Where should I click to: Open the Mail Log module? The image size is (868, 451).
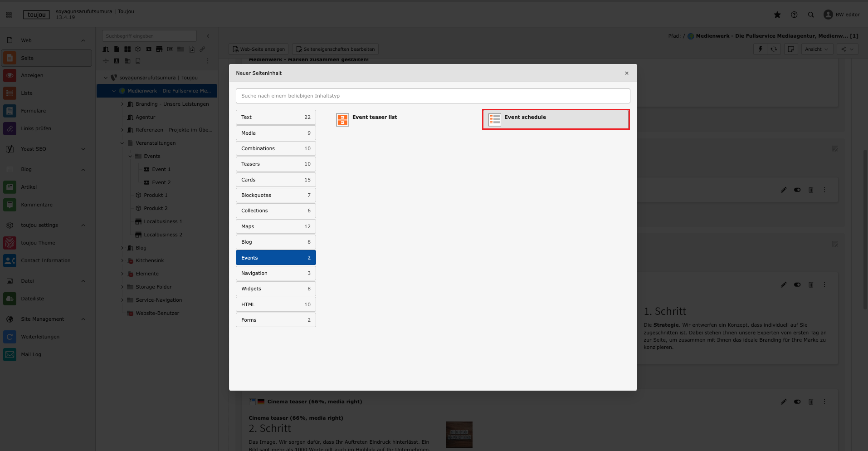point(31,354)
